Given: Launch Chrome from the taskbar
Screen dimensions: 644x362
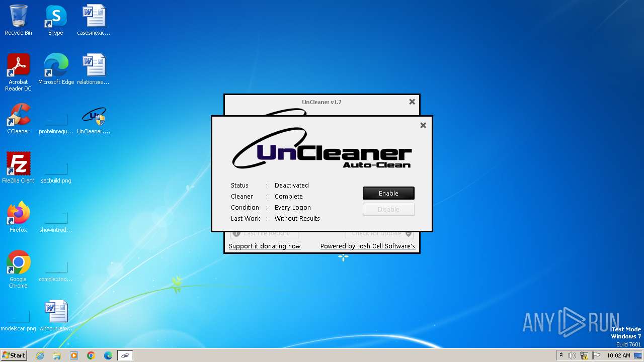Looking at the screenshot, I should pyautogui.click(x=91, y=355).
